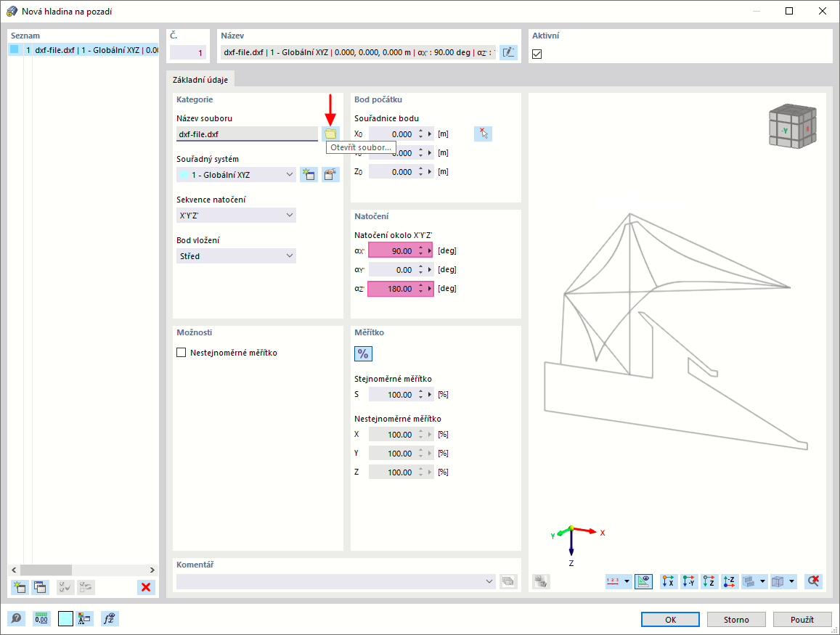Click the Název text field
The width and height of the screenshot is (840, 635).
tap(359, 52)
